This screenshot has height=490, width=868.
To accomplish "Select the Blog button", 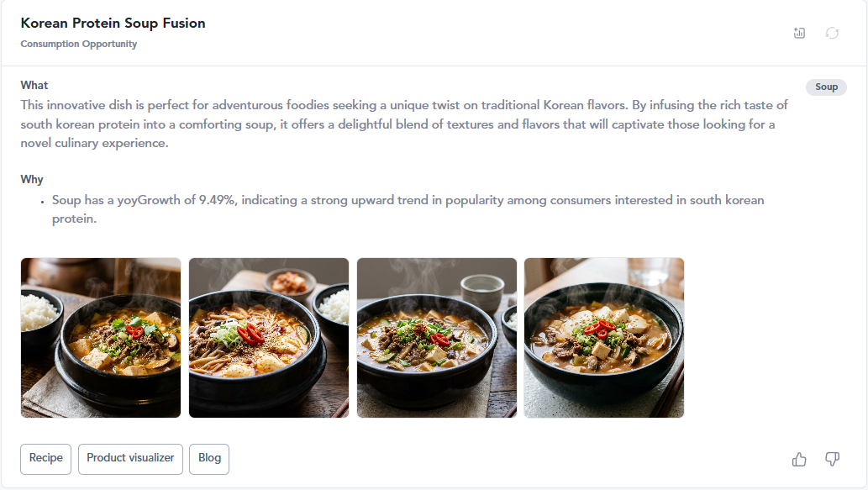I will [209, 459].
